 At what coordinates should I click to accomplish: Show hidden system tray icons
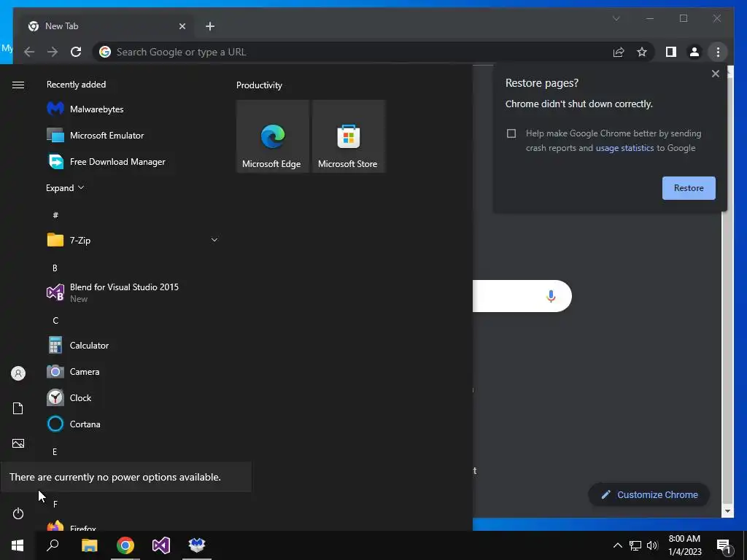(x=617, y=545)
